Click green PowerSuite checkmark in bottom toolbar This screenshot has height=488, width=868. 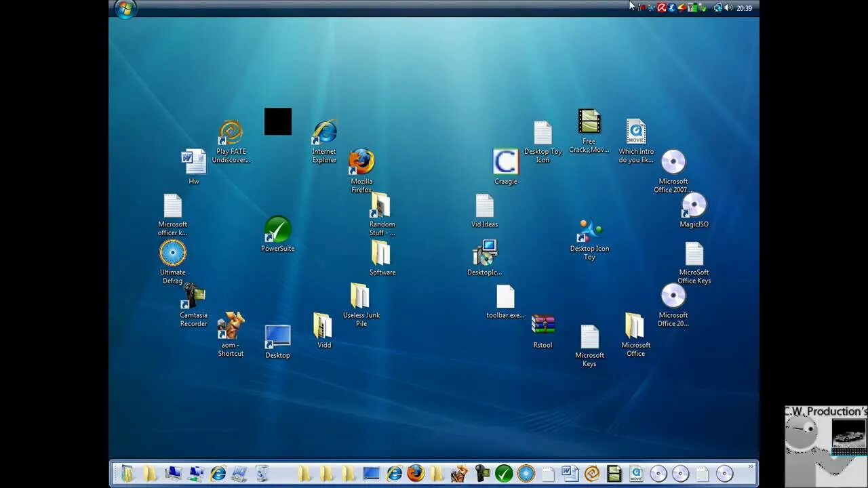click(x=504, y=473)
